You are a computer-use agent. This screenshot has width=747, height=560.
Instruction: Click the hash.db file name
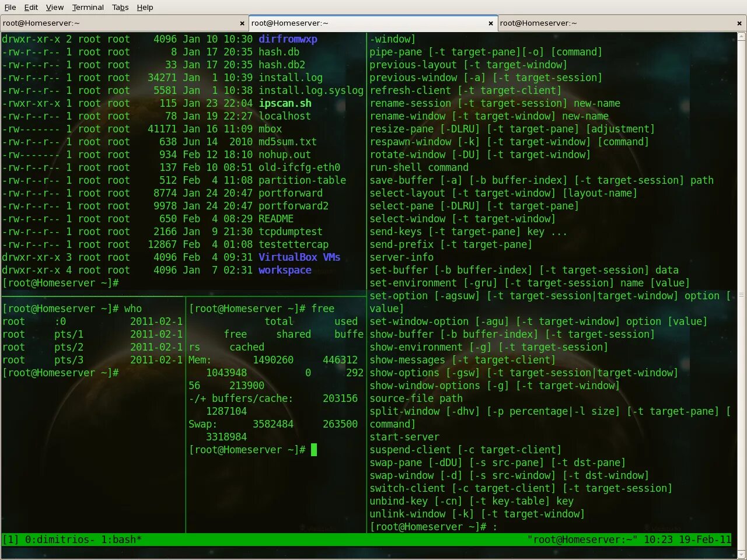tap(279, 52)
